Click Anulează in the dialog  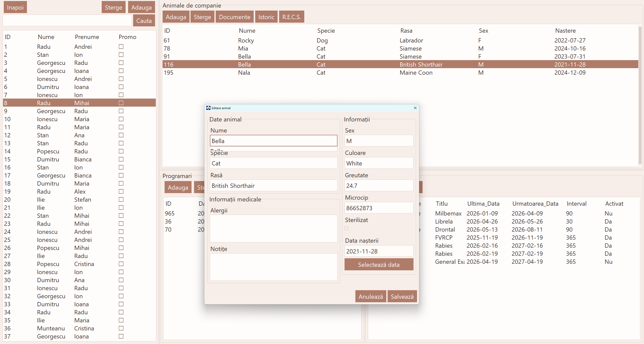pos(371,296)
